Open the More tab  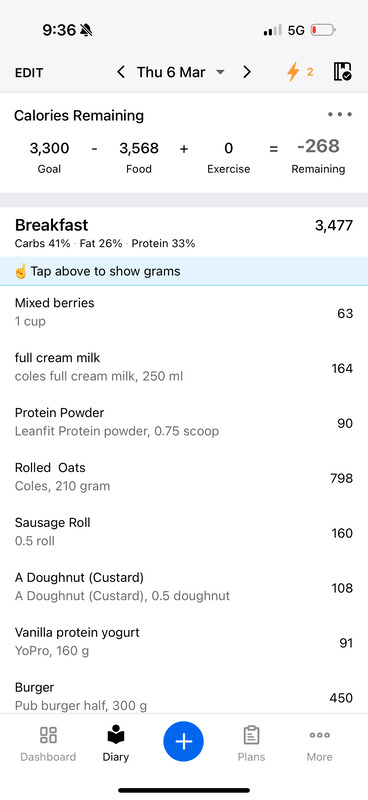tap(320, 744)
